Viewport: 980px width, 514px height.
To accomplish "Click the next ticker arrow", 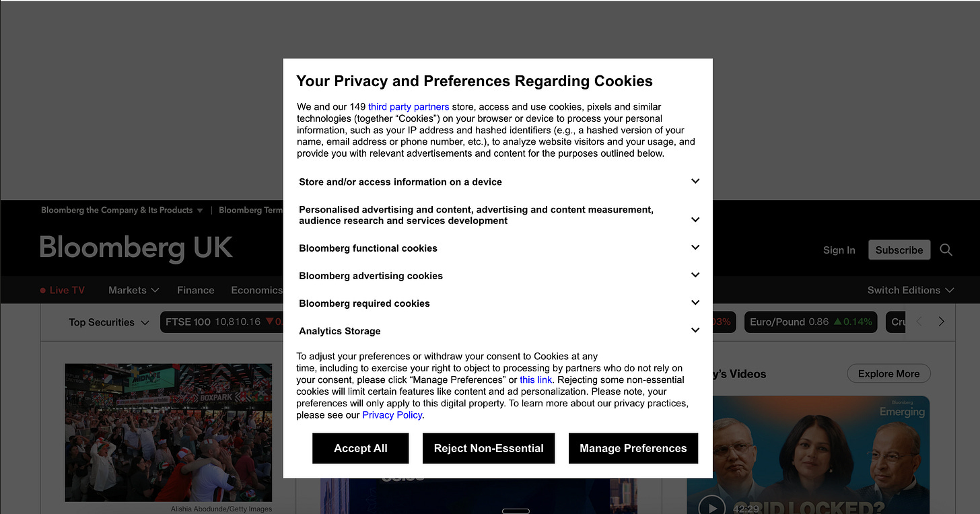I will [x=941, y=322].
